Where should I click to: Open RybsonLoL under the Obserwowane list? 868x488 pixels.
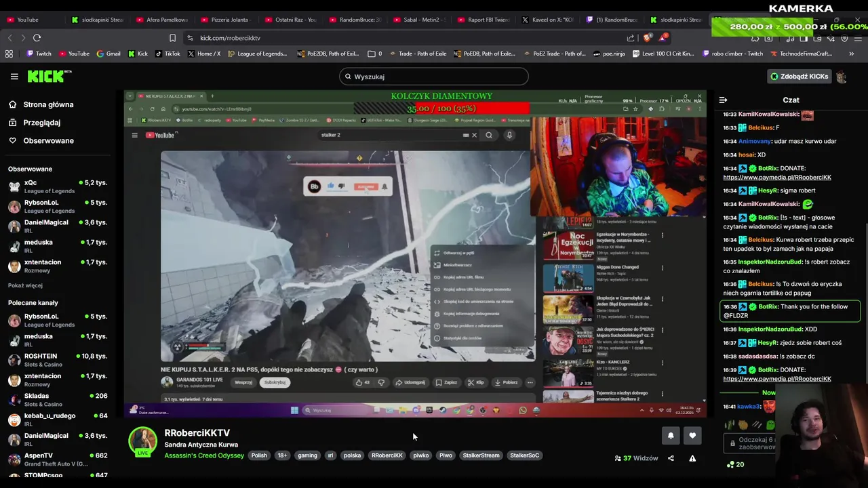58,206
